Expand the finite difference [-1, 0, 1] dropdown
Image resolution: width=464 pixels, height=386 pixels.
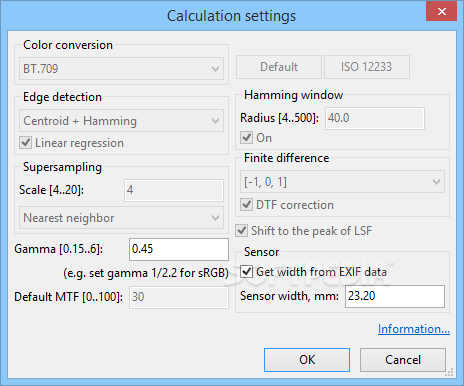point(342,182)
